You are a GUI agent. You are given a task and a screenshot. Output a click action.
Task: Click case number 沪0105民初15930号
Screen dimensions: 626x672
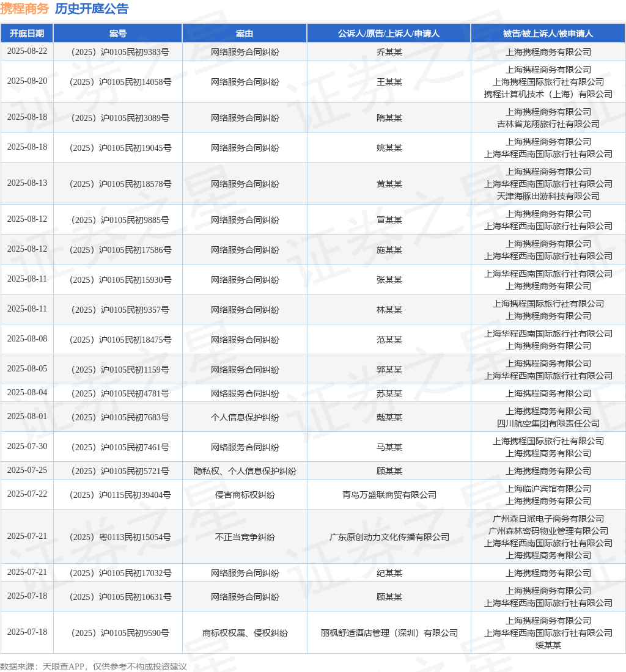click(120, 280)
